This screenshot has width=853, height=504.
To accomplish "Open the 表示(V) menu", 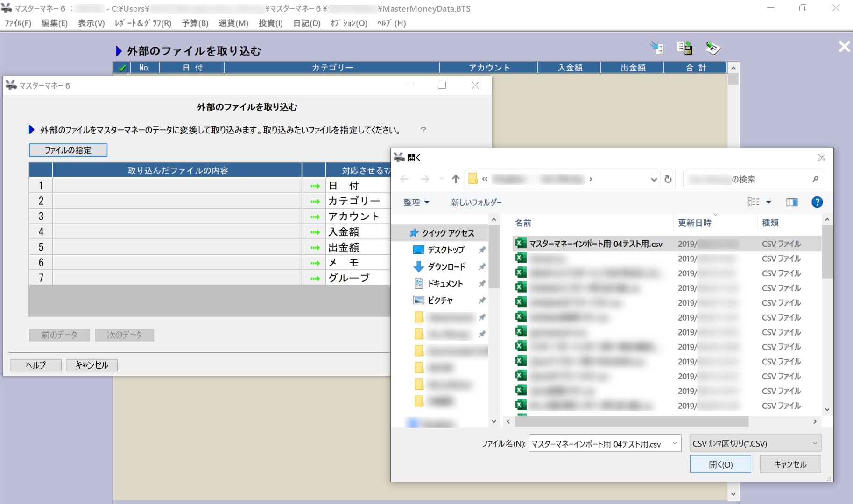I will 91,23.
